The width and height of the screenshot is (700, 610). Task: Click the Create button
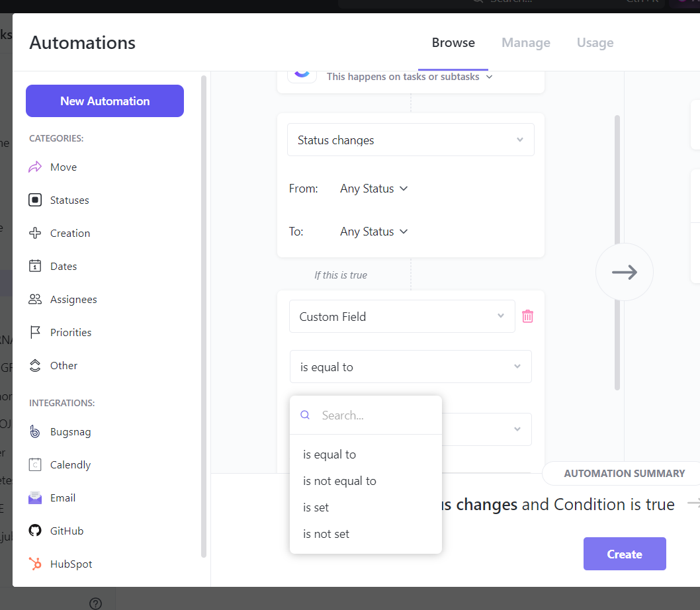tap(625, 554)
